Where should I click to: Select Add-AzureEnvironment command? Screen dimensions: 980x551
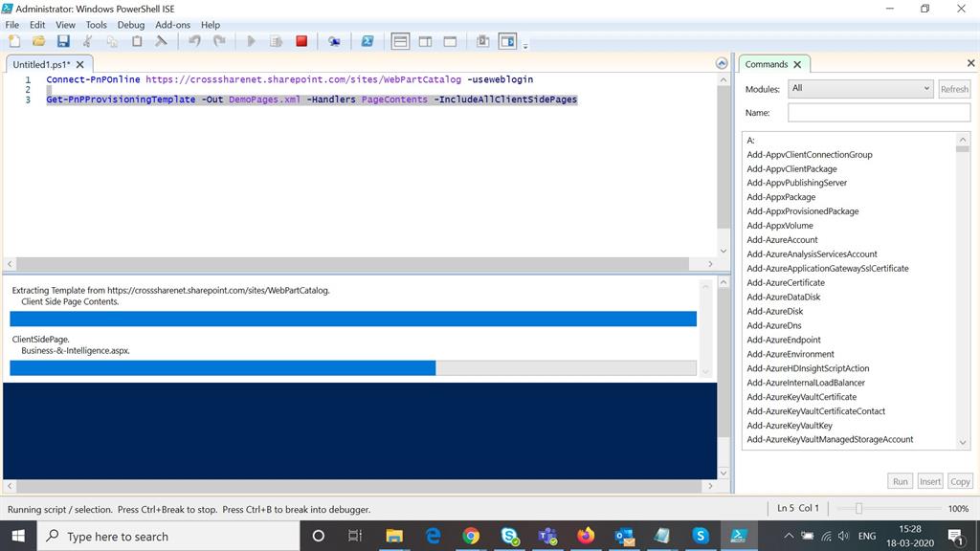click(790, 354)
